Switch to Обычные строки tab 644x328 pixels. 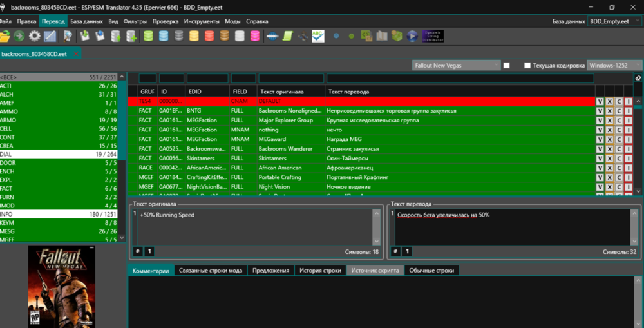pos(431,271)
